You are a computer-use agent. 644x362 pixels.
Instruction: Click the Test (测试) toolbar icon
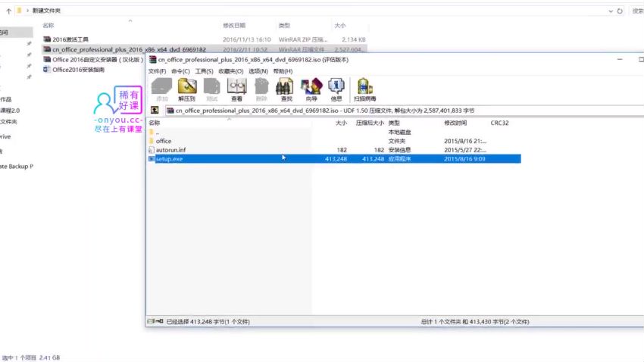click(211, 89)
